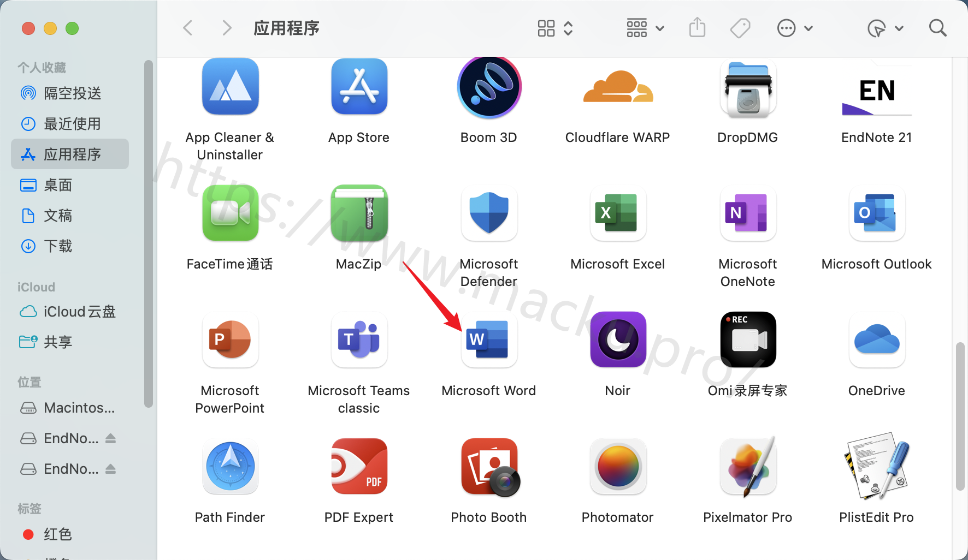This screenshot has height=560, width=968.
Task: Select Photomator app icon
Action: click(x=618, y=467)
